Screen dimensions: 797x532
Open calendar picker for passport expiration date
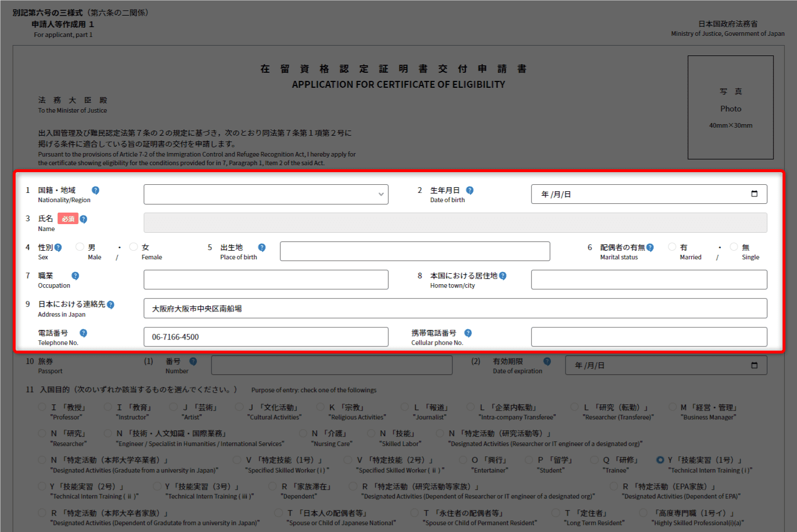(754, 365)
